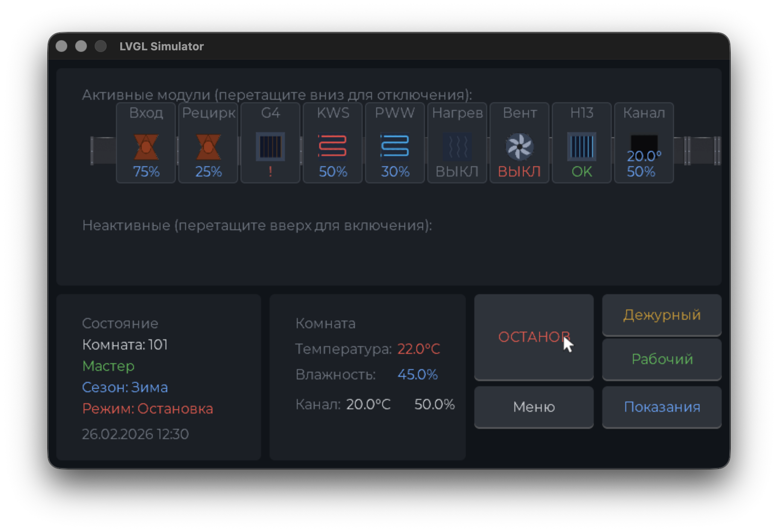Select the Рецирк recirculation damper icon
The height and width of the screenshot is (532, 778).
click(x=208, y=147)
